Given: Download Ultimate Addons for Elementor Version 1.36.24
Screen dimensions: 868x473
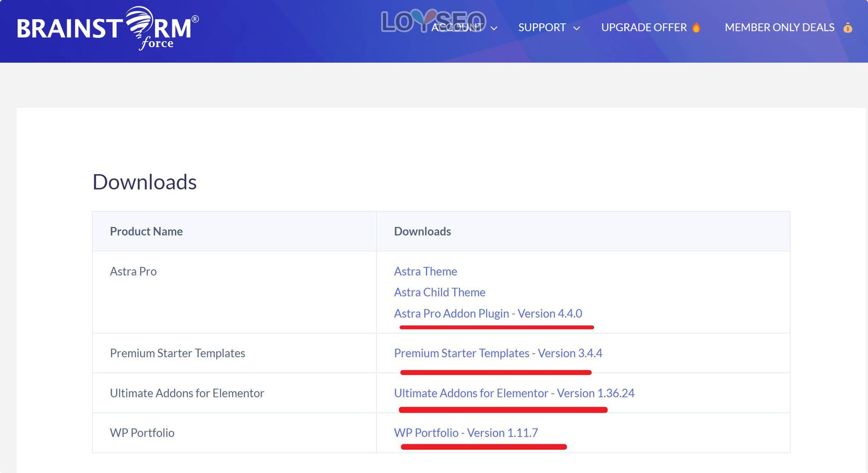Looking at the screenshot, I should 514,393.
